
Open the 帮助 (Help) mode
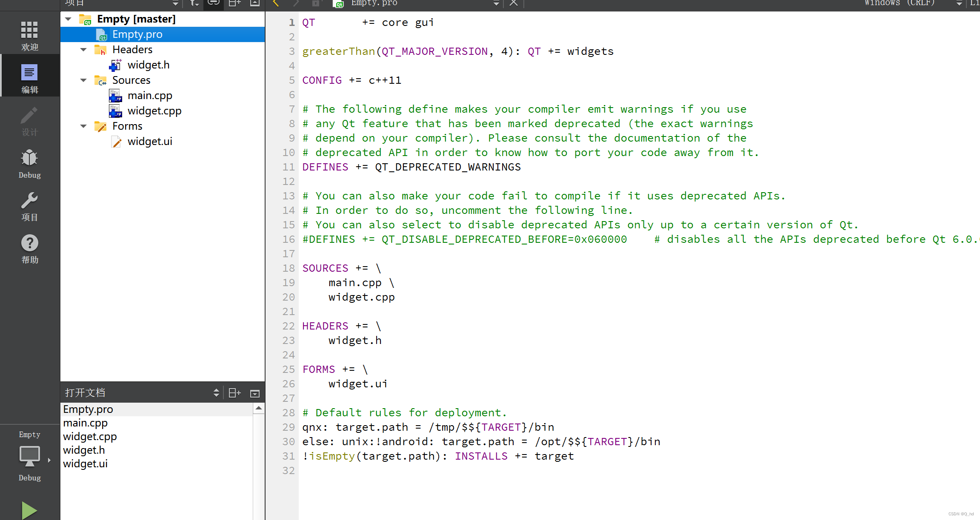pyautogui.click(x=29, y=248)
